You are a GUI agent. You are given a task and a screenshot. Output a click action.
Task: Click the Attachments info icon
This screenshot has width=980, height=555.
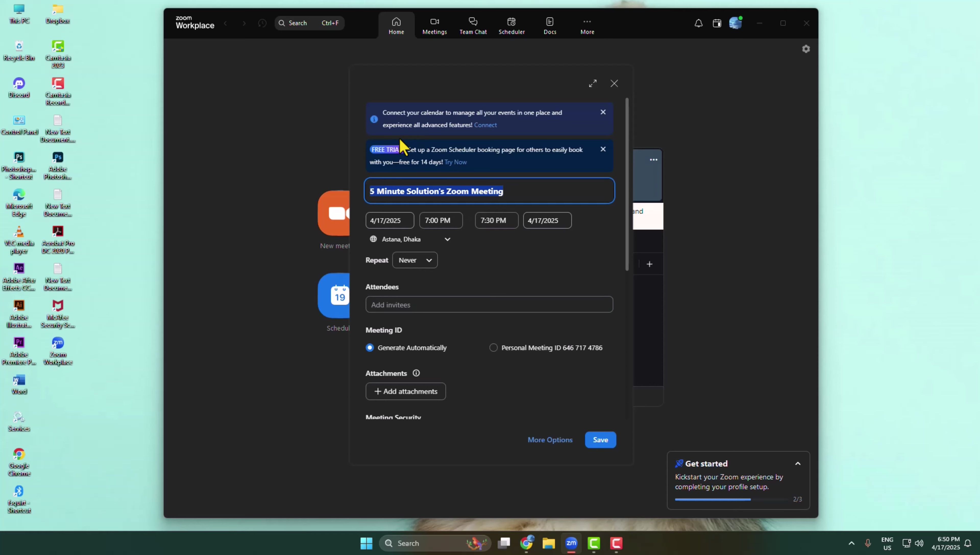416,373
